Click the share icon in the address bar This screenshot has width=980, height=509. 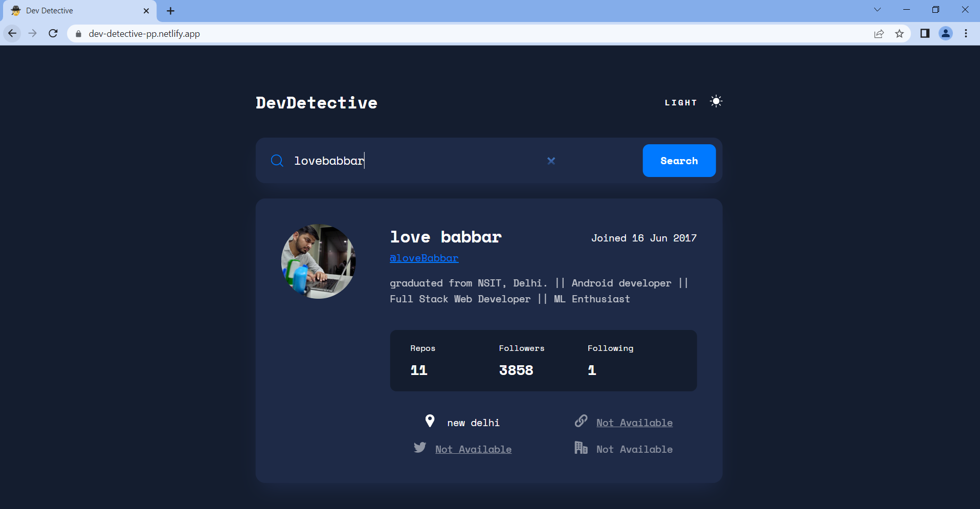[x=879, y=34]
